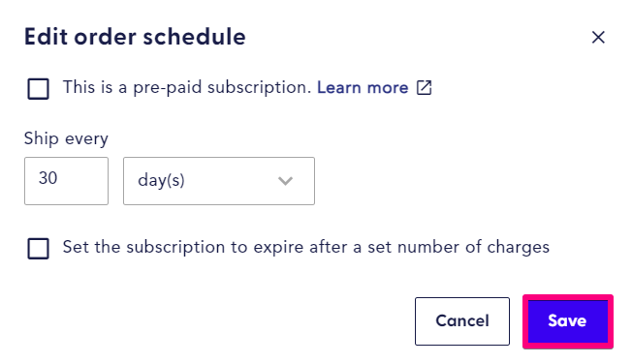Close the Edit order schedule dialog
This screenshot has width=632, height=364.
598,37
